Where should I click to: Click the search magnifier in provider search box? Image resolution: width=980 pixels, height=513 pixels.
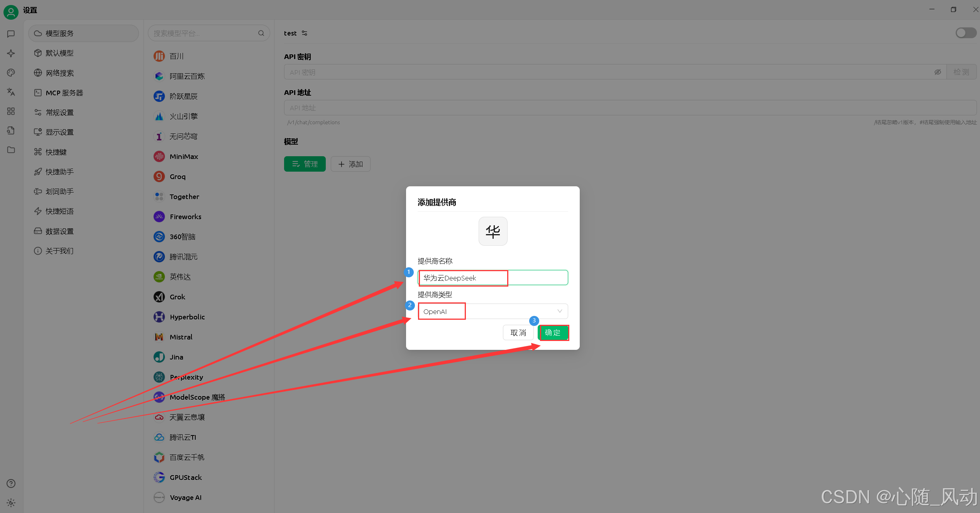coord(261,33)
